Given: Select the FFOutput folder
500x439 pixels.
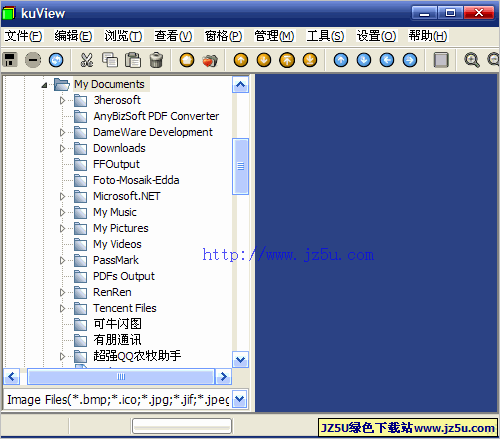Looking at the screenshot, I should (x=116, y=164).
